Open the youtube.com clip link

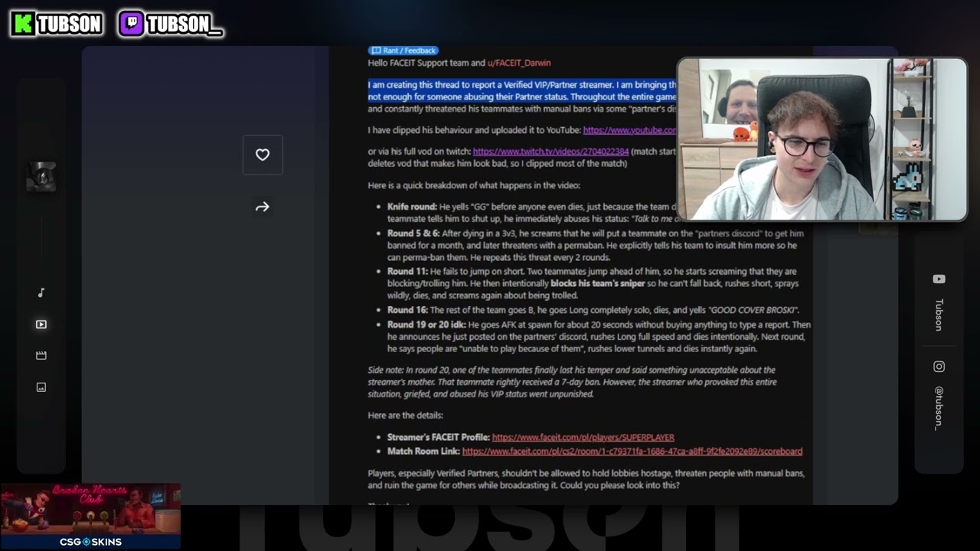629,130
